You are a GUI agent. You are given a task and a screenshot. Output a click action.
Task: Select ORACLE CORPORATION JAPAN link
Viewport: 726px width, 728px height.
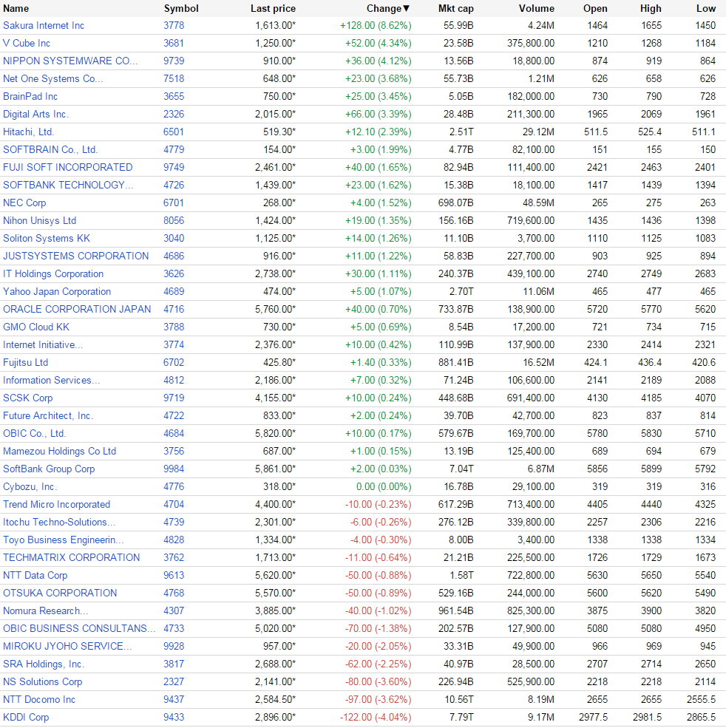click(77, 310)
